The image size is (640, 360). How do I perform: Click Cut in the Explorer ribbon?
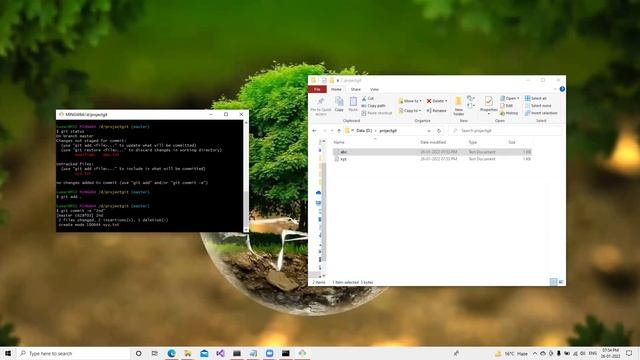tap(368, 98)
